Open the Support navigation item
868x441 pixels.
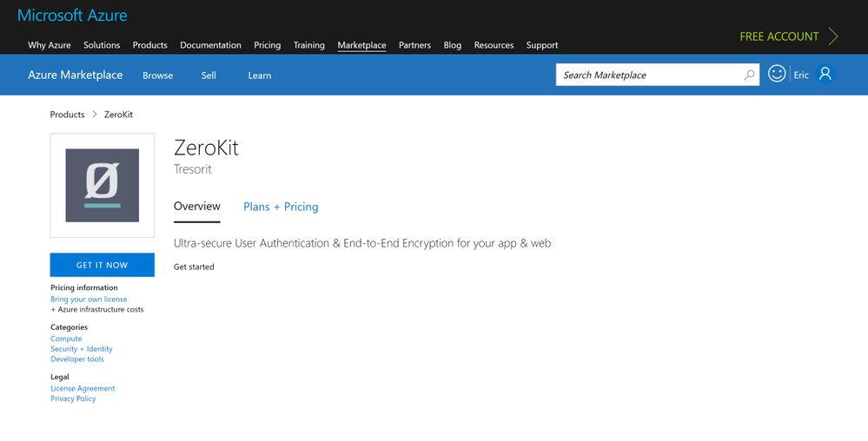[x=542, y=45]
